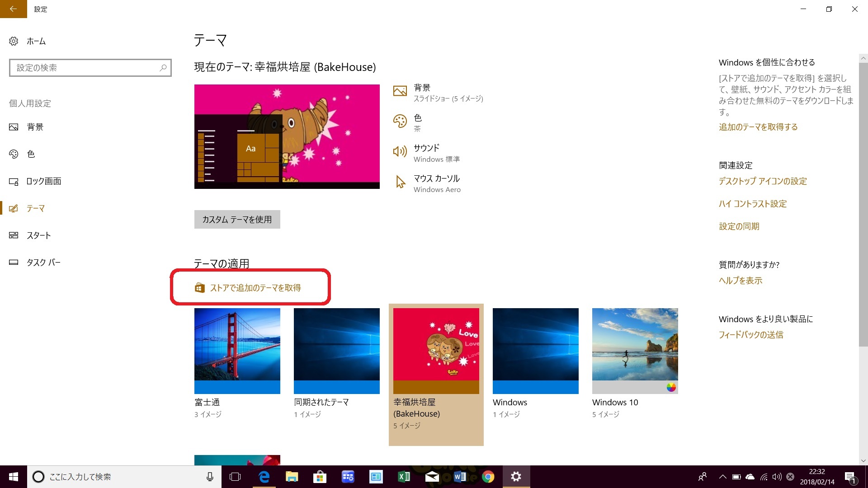Click the ヘルプを表示 link
868x488 pixels.
(x=741, y=281)
